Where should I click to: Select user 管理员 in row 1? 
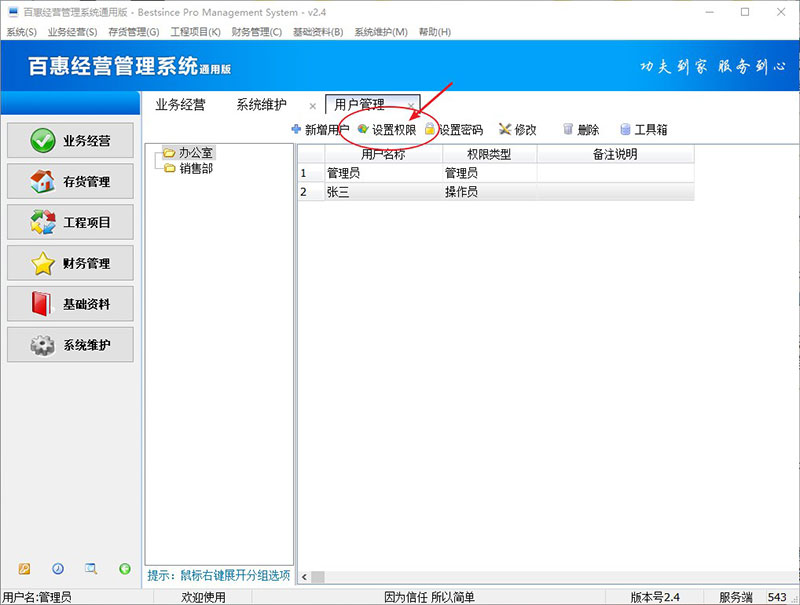(x=383, y=173)
